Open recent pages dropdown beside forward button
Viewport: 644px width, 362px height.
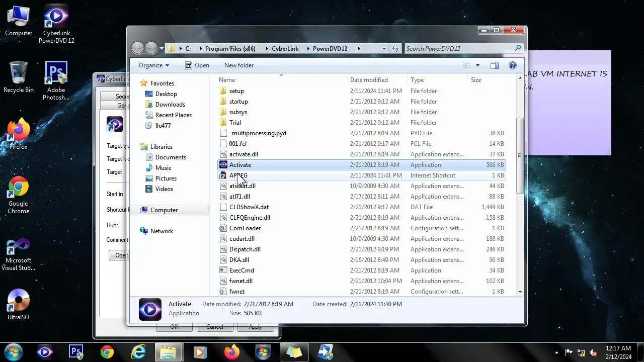click(x=162, y=49)
